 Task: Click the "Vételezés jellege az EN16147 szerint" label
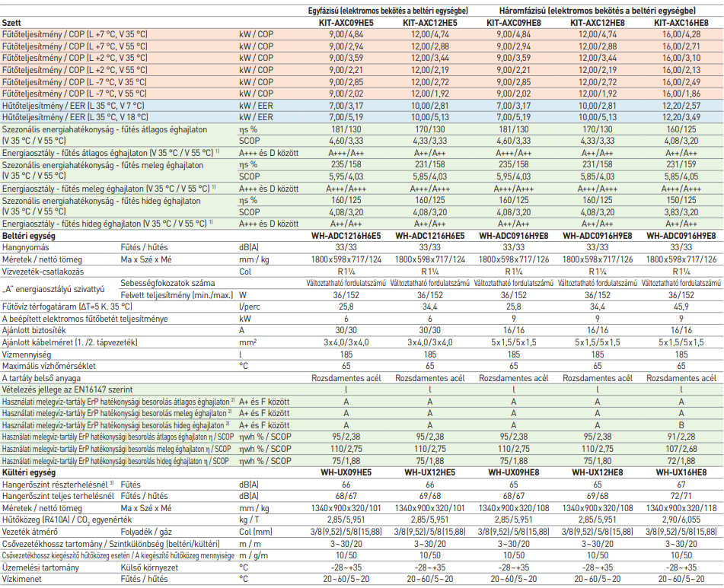coord(68,389)
